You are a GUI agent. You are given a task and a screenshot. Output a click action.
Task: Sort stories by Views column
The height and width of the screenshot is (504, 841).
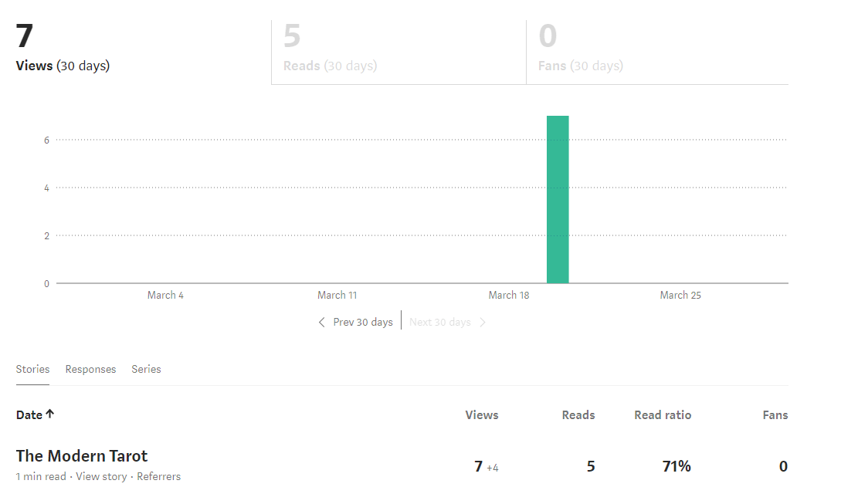point(482,415)
